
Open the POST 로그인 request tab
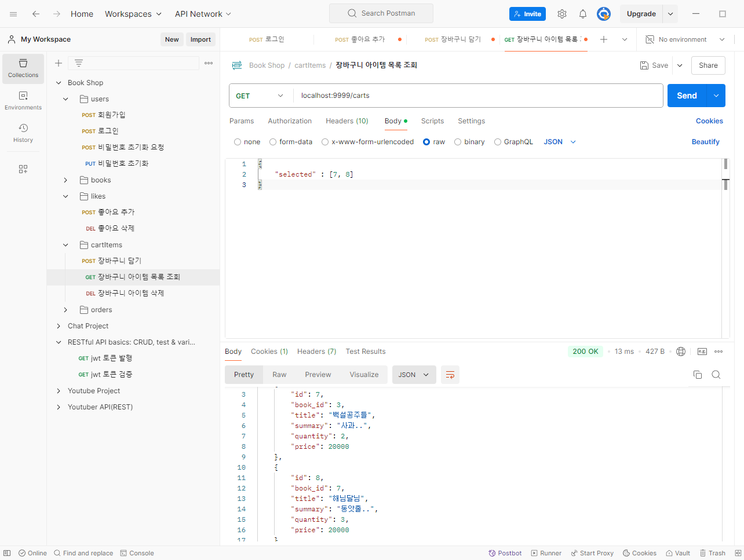[267, 39]
